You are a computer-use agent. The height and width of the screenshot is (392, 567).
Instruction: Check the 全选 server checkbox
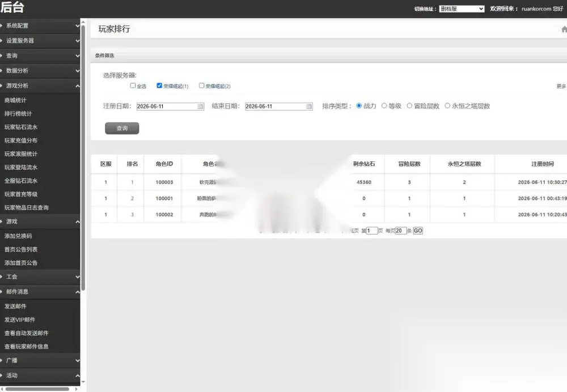[133, 86]
